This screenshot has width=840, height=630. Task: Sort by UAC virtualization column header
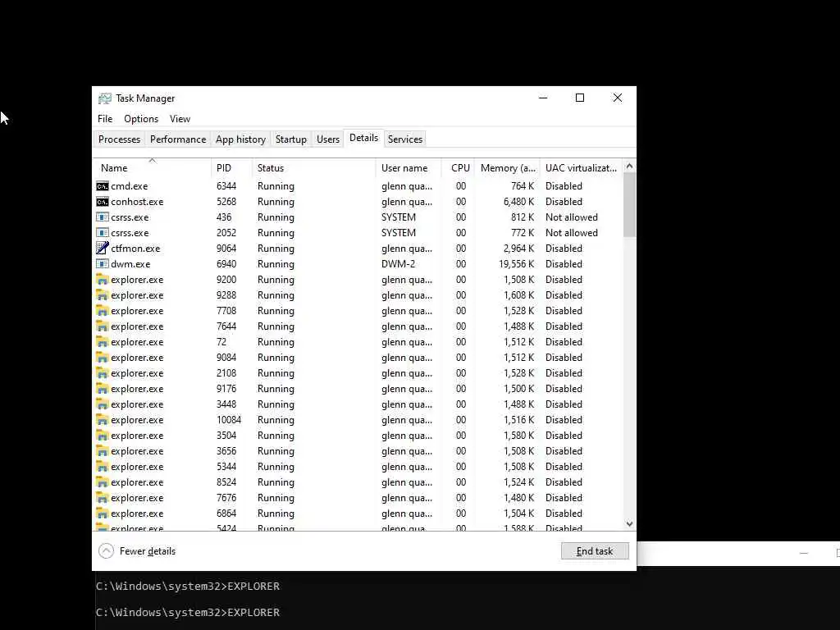click(x=582, y=167)
